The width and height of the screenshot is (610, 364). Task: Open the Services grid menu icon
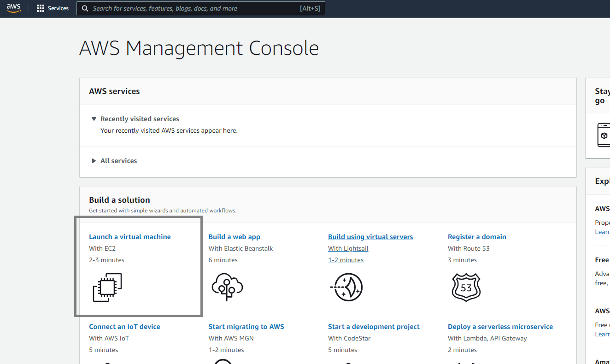(41, 8)
